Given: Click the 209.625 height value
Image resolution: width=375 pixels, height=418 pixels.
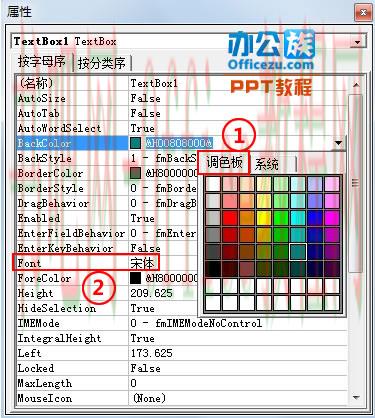Looking at the screenshot, I should pos(152,293).
